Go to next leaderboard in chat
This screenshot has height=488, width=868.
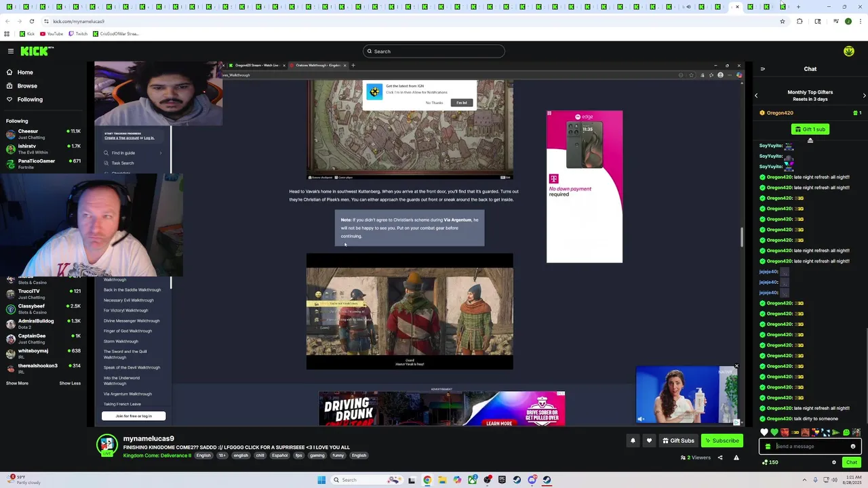(864, 96)
